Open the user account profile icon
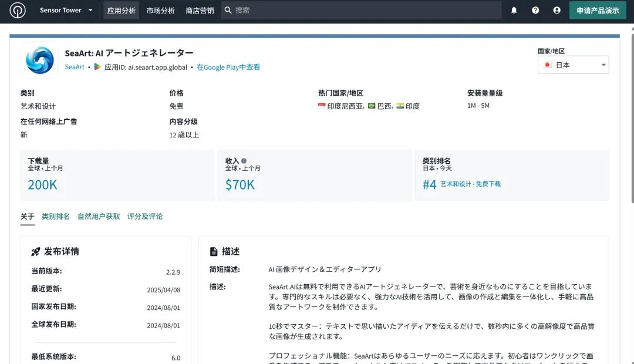This screenshot has height=364, width=634. pos(557,10)
